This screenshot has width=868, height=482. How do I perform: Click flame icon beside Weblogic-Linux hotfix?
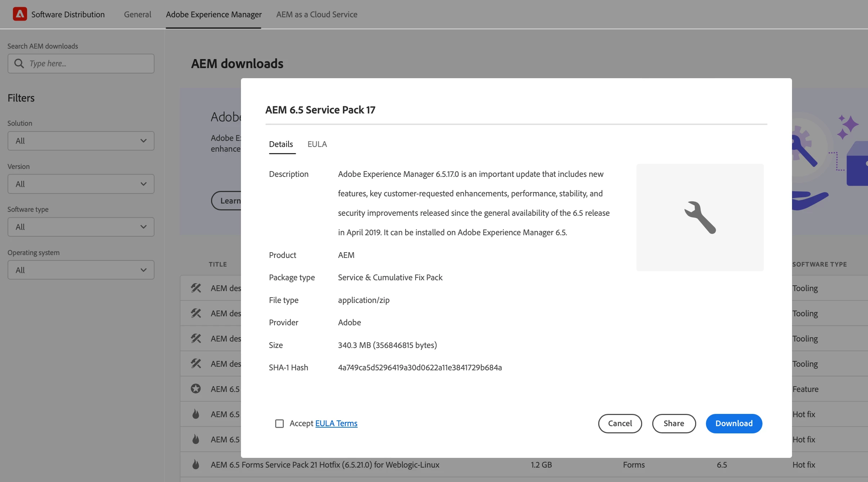click(196, 464)
